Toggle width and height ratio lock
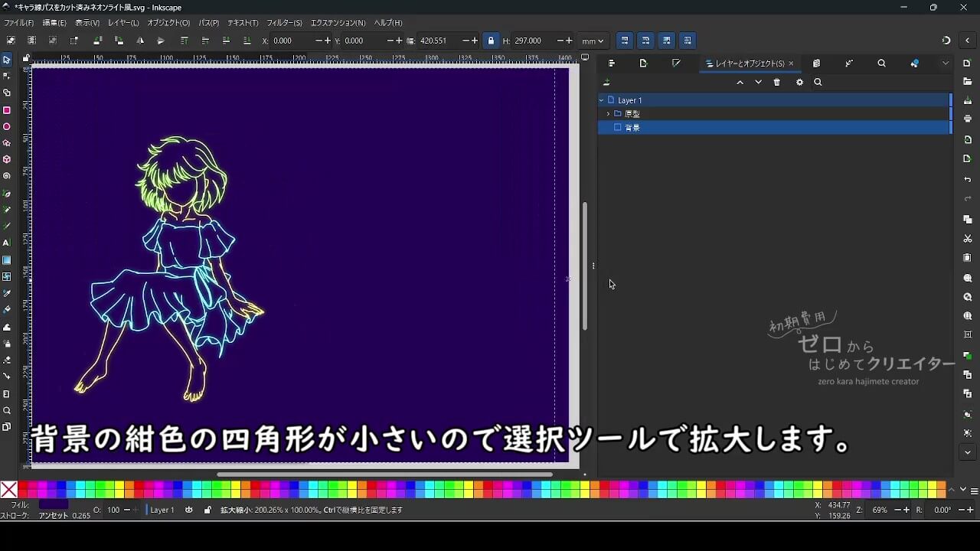Viewport: 980px width, 551px height. (x=491, y=41)
